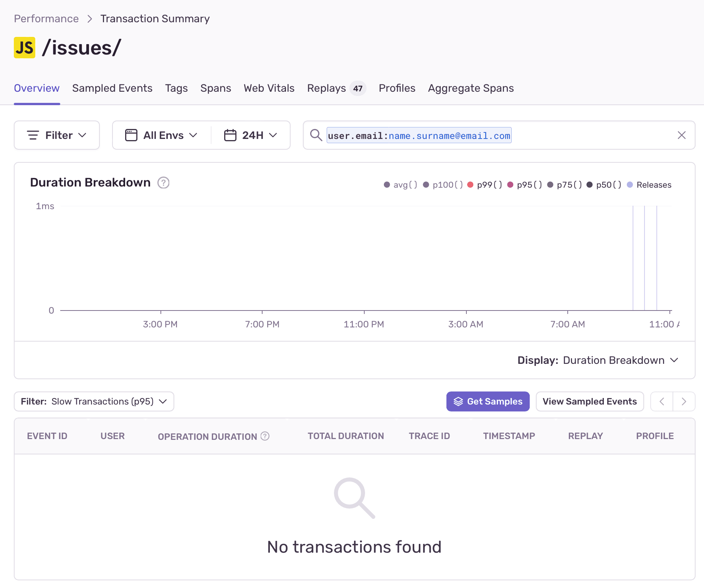The height and width of the screenshot is (588, 704).
Task: Open the Slow Transactions (p95) filter dropdown
Action: click(x=93, y=401)
